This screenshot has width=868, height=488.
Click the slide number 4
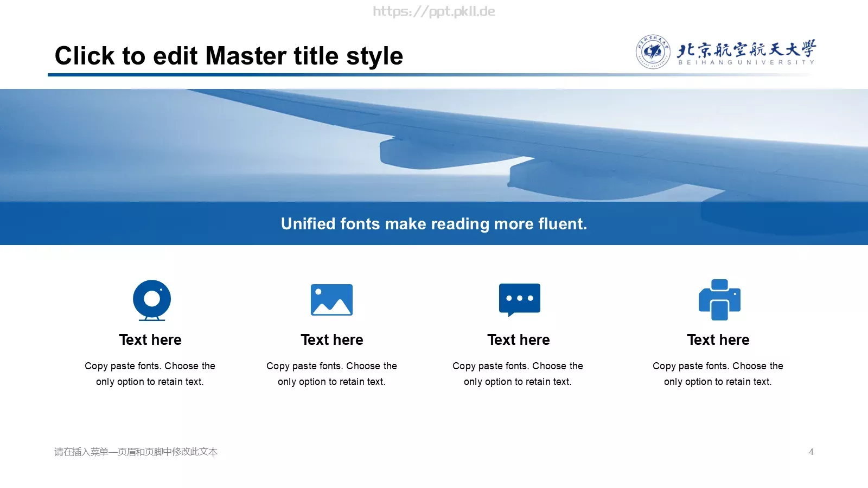(811, 452)
